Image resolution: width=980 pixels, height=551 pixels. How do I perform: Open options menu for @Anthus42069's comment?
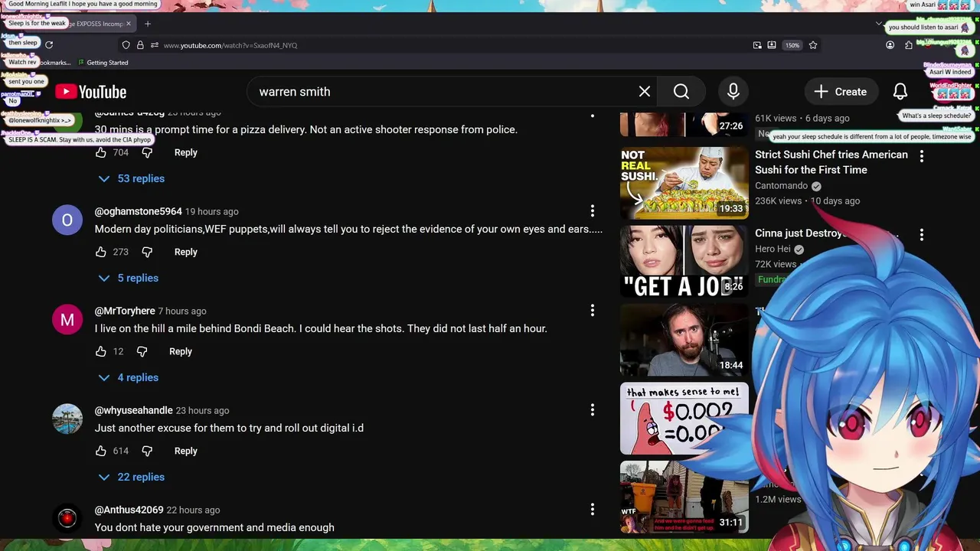[x=592, y=509]
